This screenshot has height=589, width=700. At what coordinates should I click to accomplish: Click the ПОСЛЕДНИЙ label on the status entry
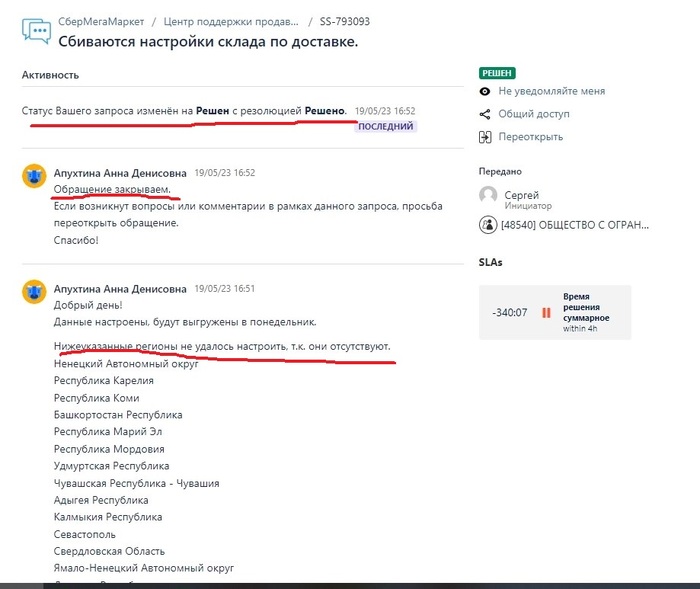pos(385,126)
